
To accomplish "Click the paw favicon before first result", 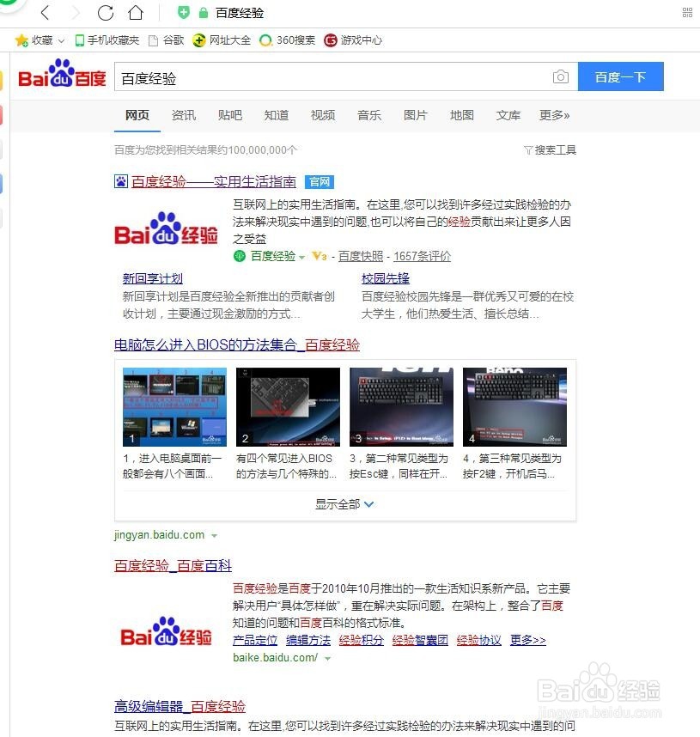I will (121, 181).
